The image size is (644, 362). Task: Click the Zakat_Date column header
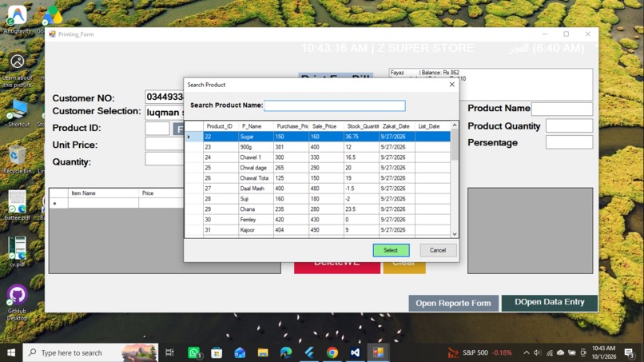[x=397, y=126]
